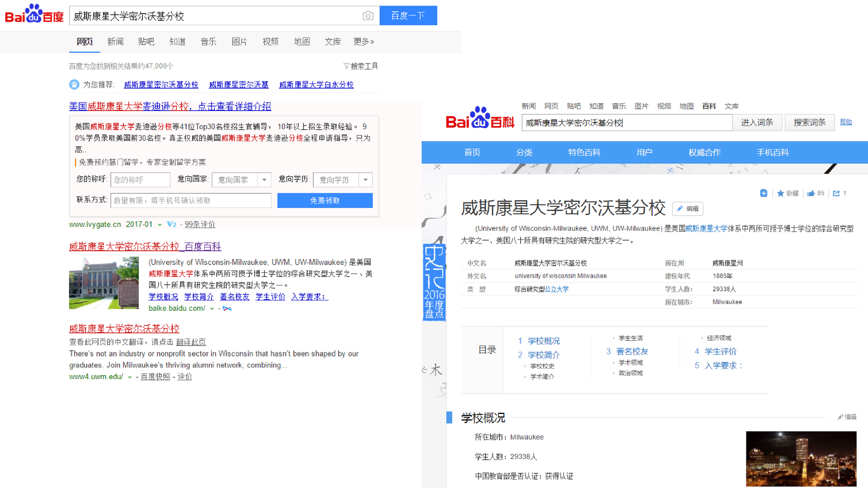
Task: Open Baike 手机百科 nav item
Action: (x=773, y=152)
